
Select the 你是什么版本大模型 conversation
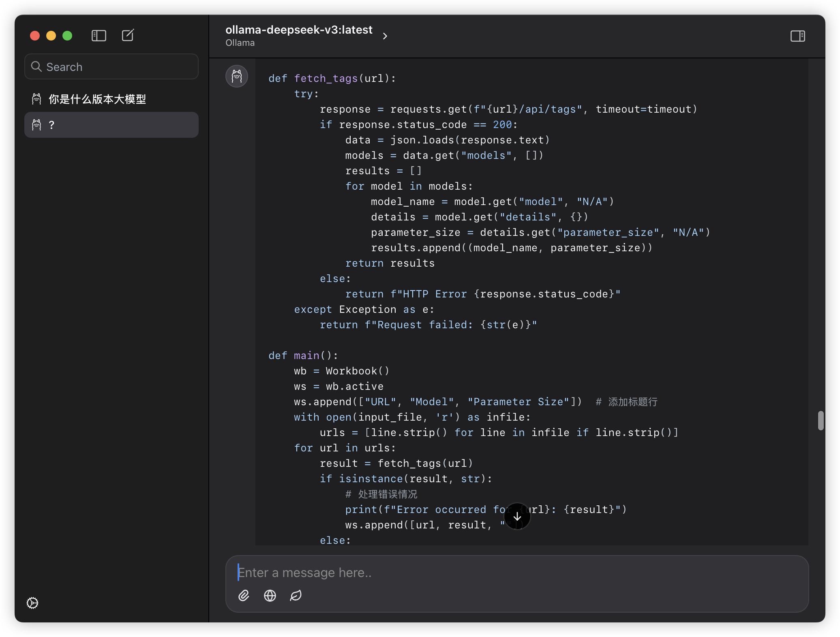pos(97,99)
